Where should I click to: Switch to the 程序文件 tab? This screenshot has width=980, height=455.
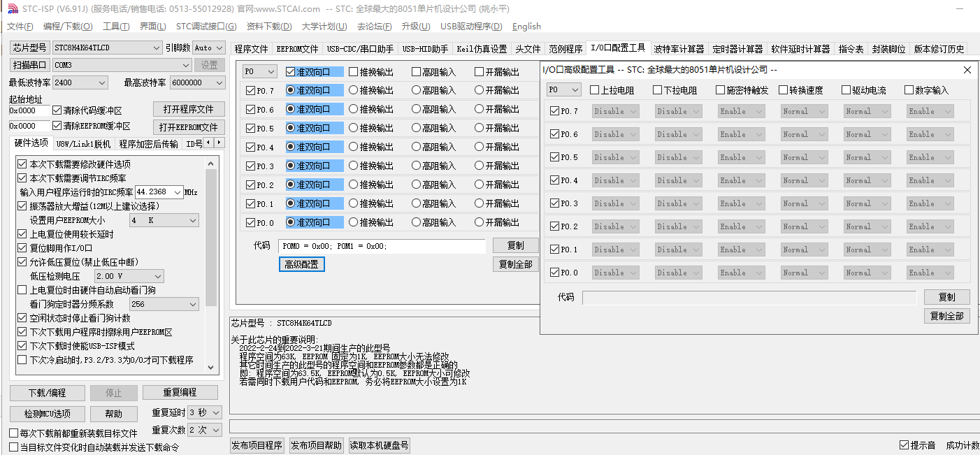coord(251,49)
